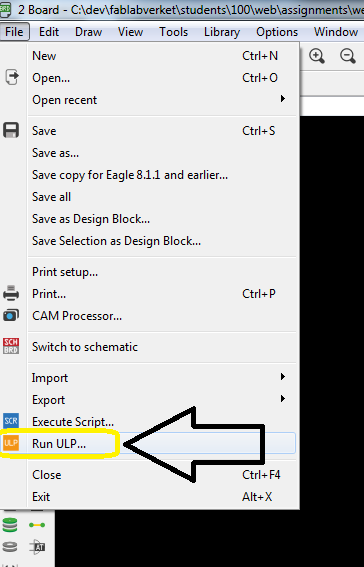Viewport: 364px width, 567px height.
Task: Click the CAM Processor camera icon
Action: pyautogui.click(x=11, y=315)
